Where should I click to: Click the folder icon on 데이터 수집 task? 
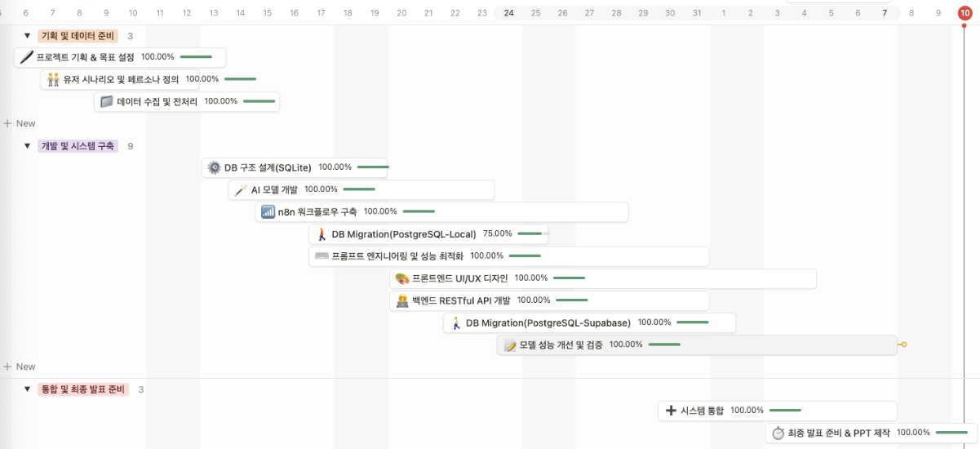(106, 101)
